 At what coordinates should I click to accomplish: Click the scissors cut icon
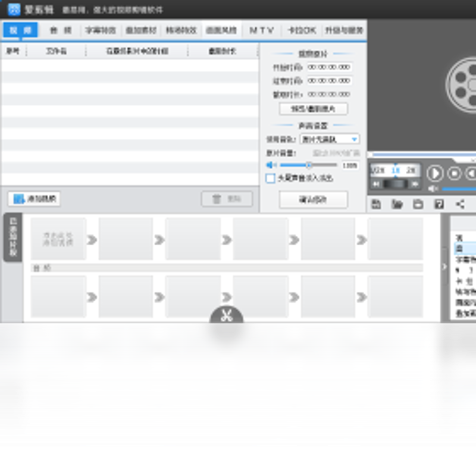227,315
